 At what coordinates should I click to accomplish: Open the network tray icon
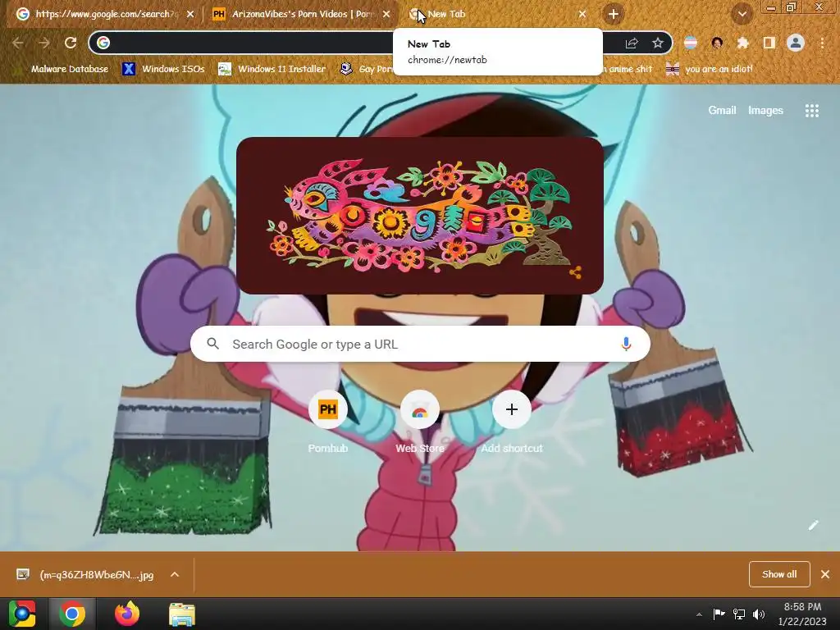pos(739,614)
